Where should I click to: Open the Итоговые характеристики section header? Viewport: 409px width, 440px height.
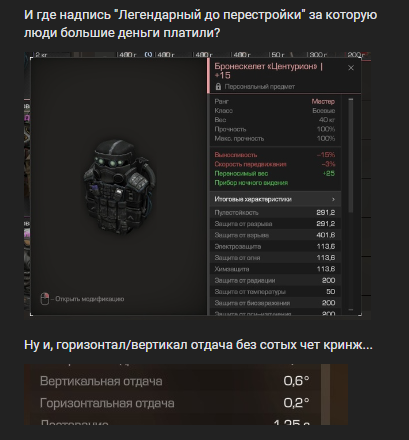coord(275,199)
